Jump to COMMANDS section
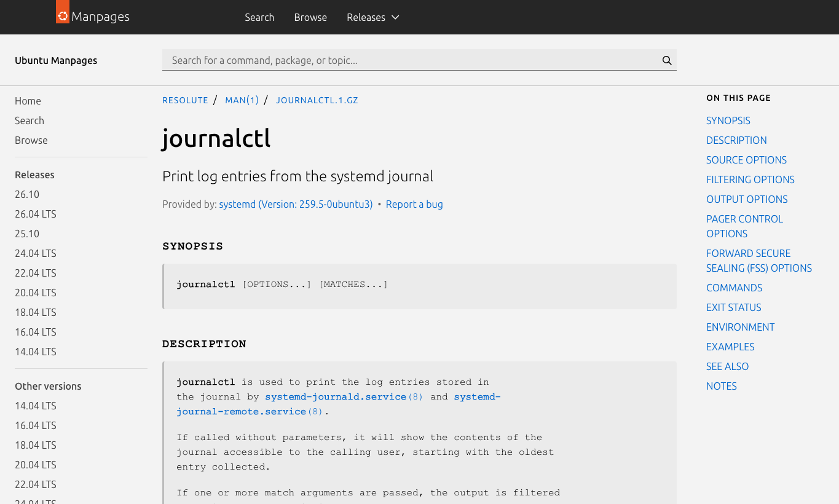This screenshot has width=839, height=504. click(734, 288)
